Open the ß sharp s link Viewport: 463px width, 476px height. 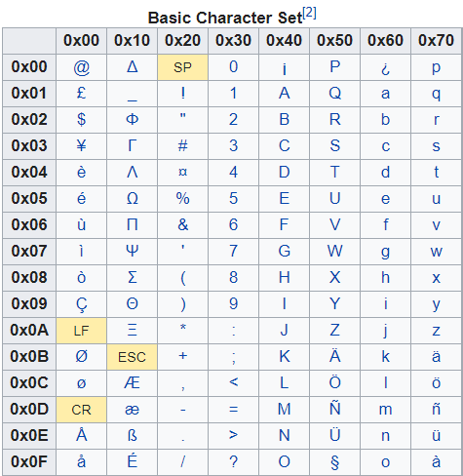(132, 435)
